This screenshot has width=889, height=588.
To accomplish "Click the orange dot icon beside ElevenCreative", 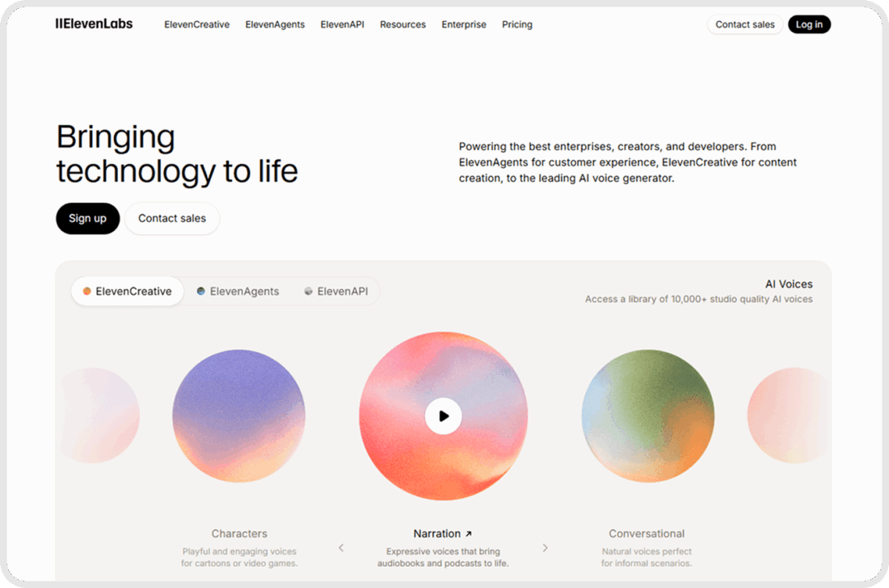I will click(x=86, y=291).
